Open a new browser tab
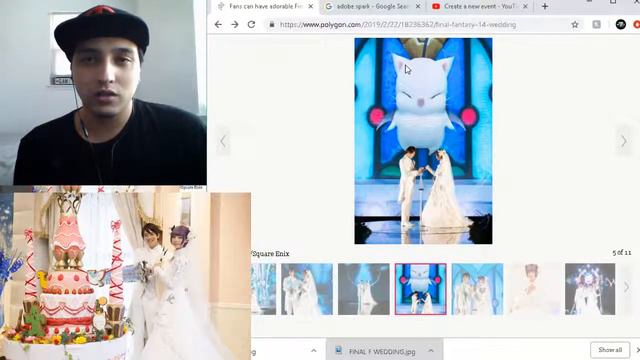The height and width of the screenshot is (360, 640). click(x=545, y=6)
